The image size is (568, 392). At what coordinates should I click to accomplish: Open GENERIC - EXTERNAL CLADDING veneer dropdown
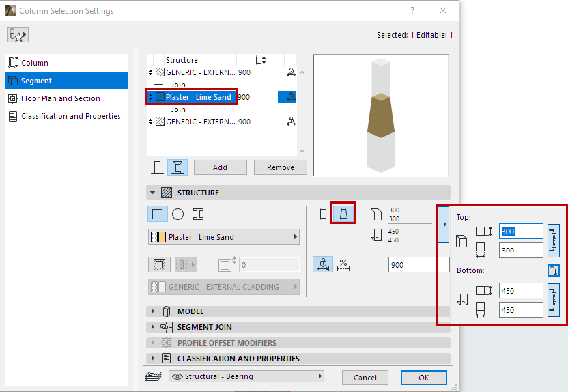tap(224, 287)
